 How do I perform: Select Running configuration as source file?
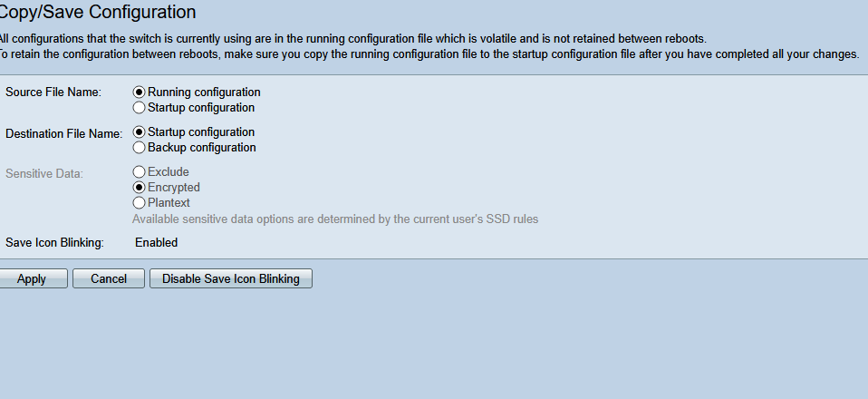click(140, 92)
